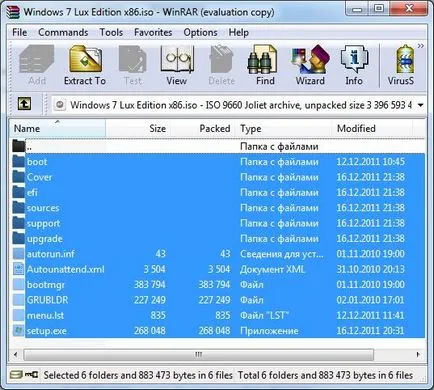Click modified date 31.10.2010 20:13
434x390 pixels.
pyautogui.click(x=370, y=269)
